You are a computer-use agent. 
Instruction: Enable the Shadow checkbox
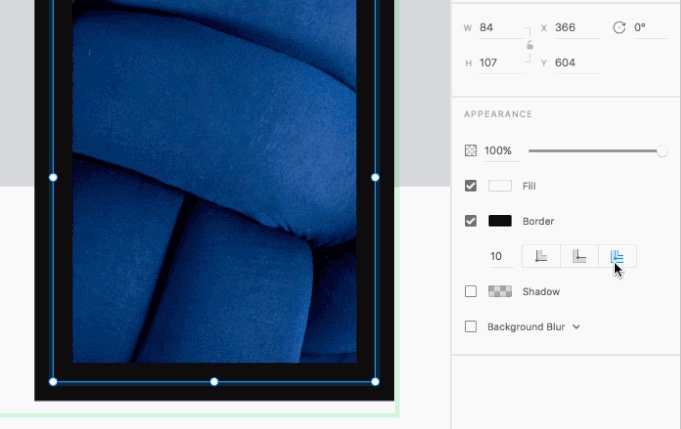[470, 291]
